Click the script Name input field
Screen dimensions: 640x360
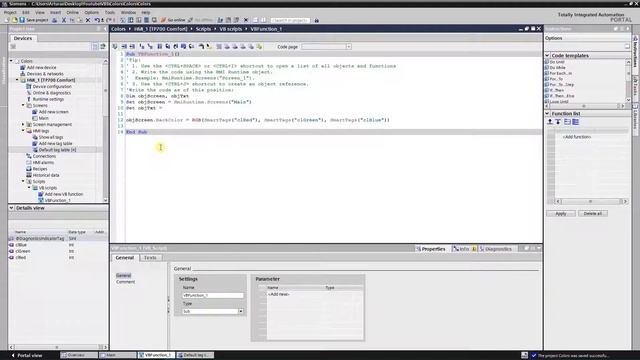coord(213,295)
